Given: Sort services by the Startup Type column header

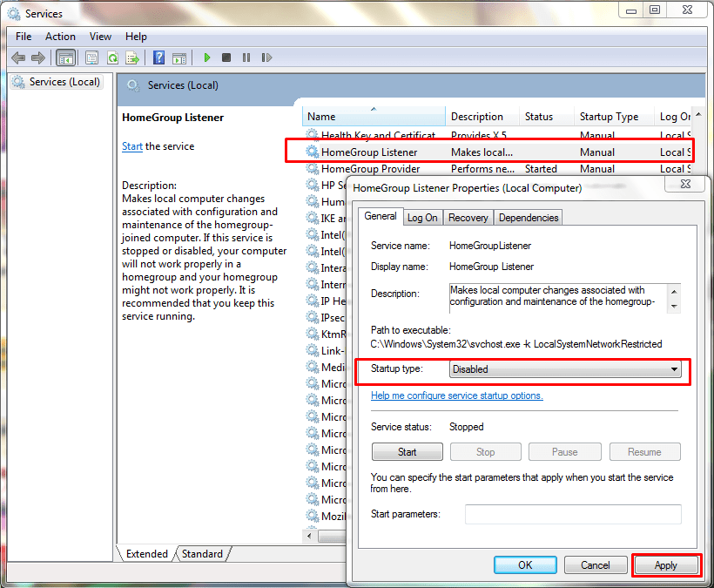Looking at the screenshot, I should coord(614,117).
